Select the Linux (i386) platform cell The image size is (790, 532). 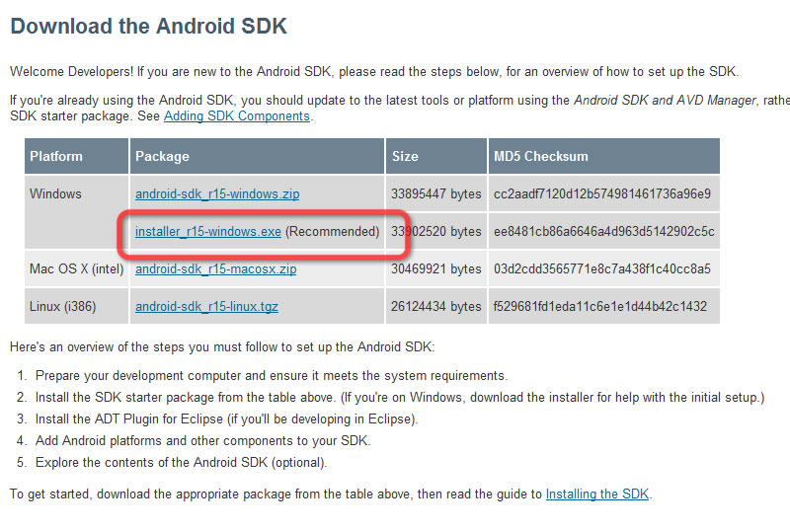(x=77, y=306)
